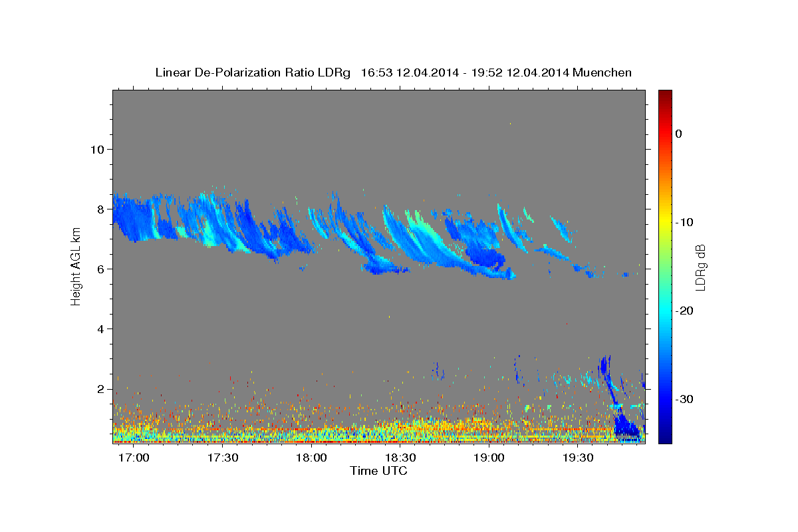Click the cirrus cloud layer at 17:00
The width and height of the screenshot is (798, 532).
[x=133, y=218]
